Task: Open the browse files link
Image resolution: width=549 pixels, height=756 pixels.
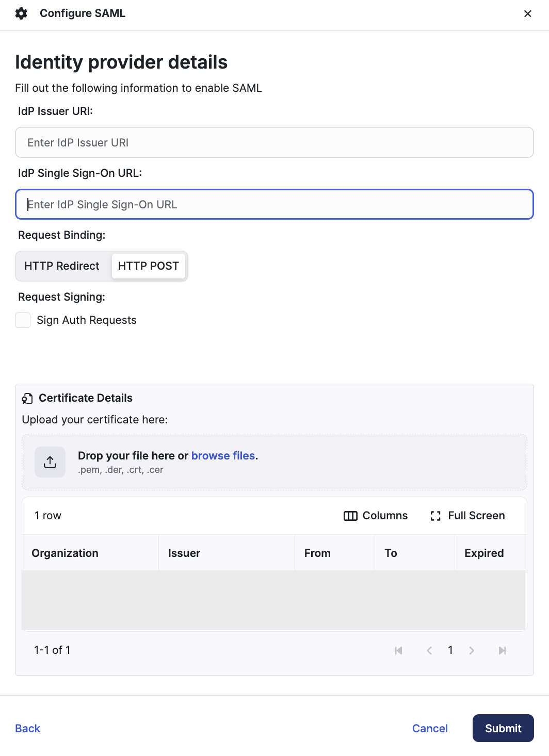Action: pyautogui.click(x=223, y=456)
